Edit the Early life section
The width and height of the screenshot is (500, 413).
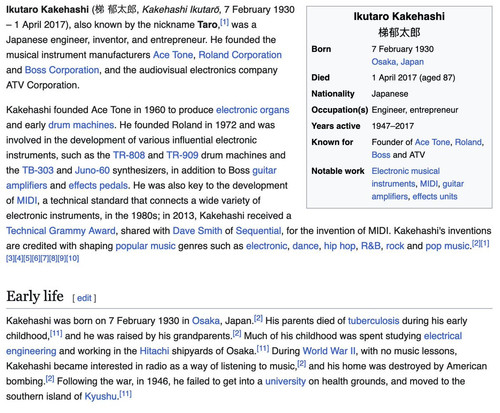click(84, 298)
